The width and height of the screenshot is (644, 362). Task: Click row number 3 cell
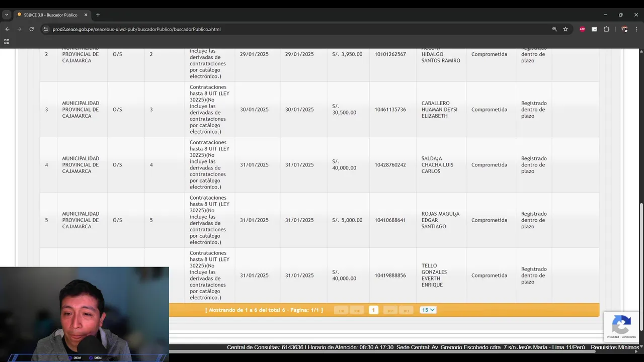coord(48,110)
